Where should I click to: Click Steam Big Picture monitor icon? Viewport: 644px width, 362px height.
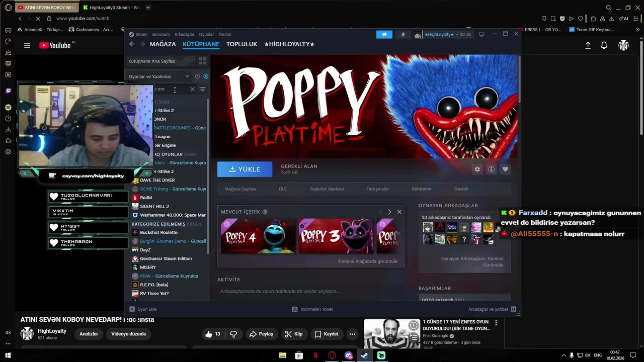click(481, 34)
